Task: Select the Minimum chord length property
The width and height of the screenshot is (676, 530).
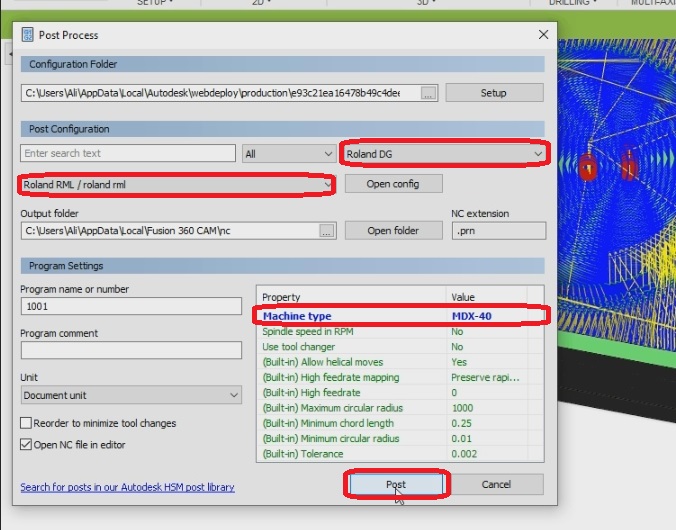Action: 400,423
